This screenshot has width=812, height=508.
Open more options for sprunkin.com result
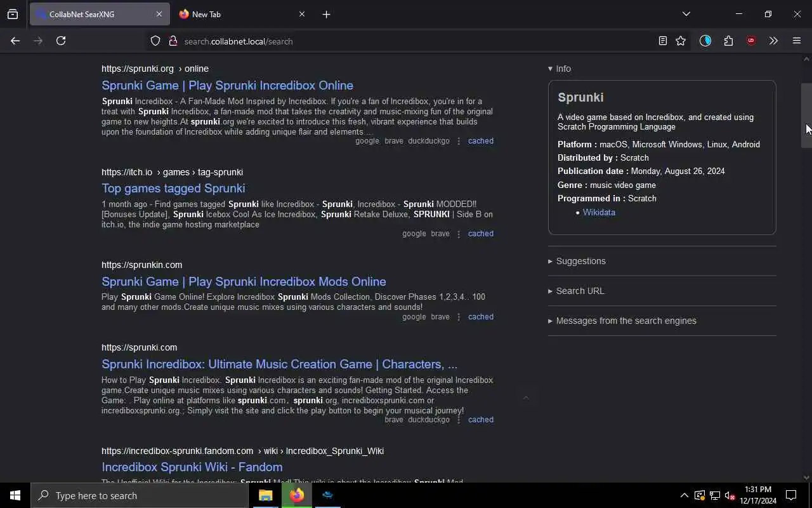click(x=459, y=317)
